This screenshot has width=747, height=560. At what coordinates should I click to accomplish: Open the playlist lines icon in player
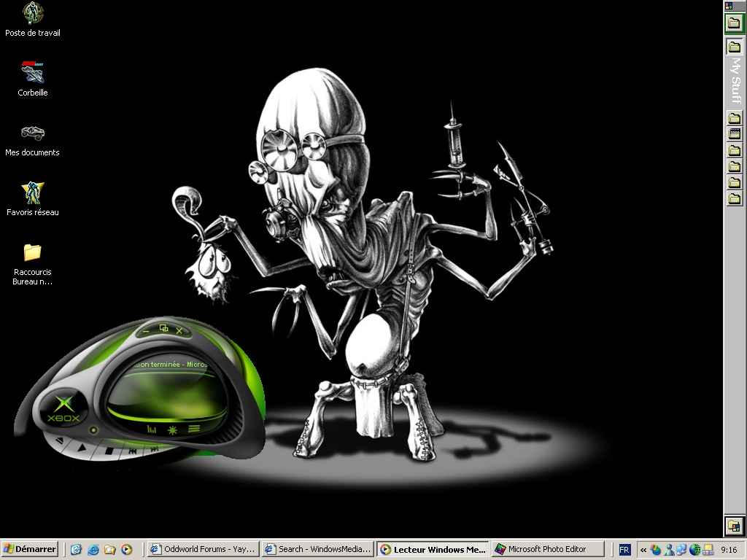coord(194,429)
